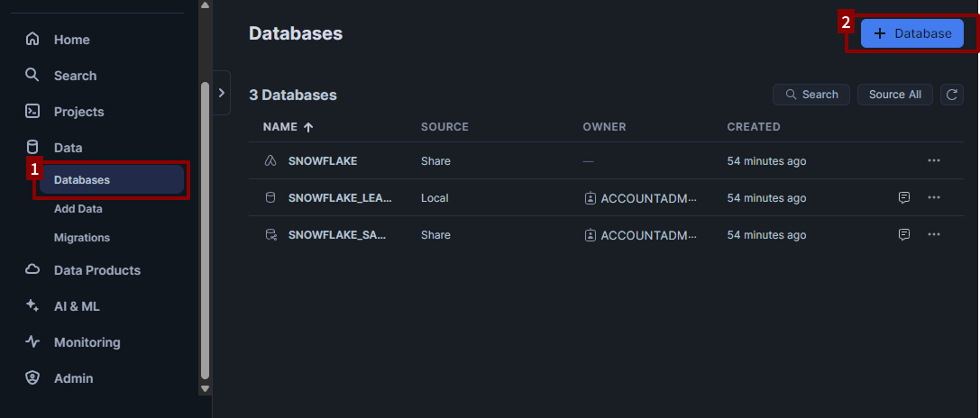Click the CREATED column header

point(754,127)
